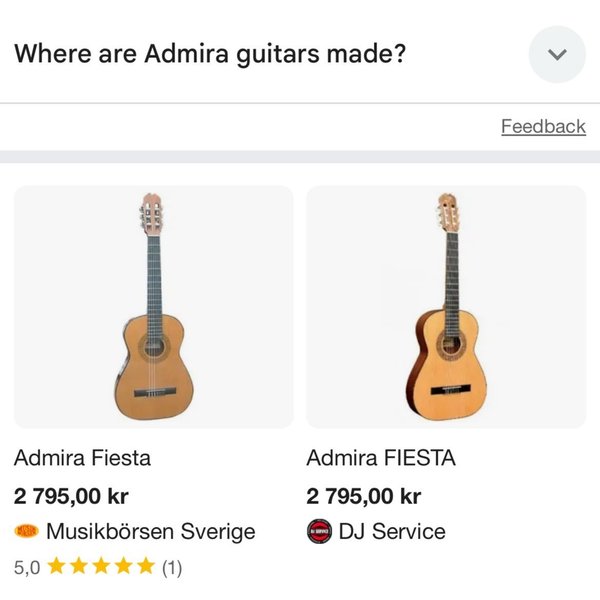Screen dimensions: 600x600
Task: Click the Musikbörsen Sverige store logo icon
Action: pyautogui.click(x=26, y=531)
